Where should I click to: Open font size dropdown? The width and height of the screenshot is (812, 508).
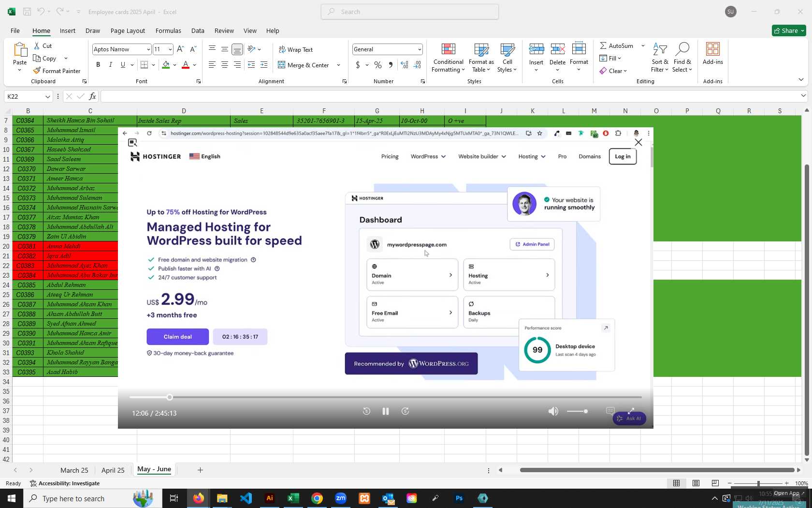click(x=170, y=49)
